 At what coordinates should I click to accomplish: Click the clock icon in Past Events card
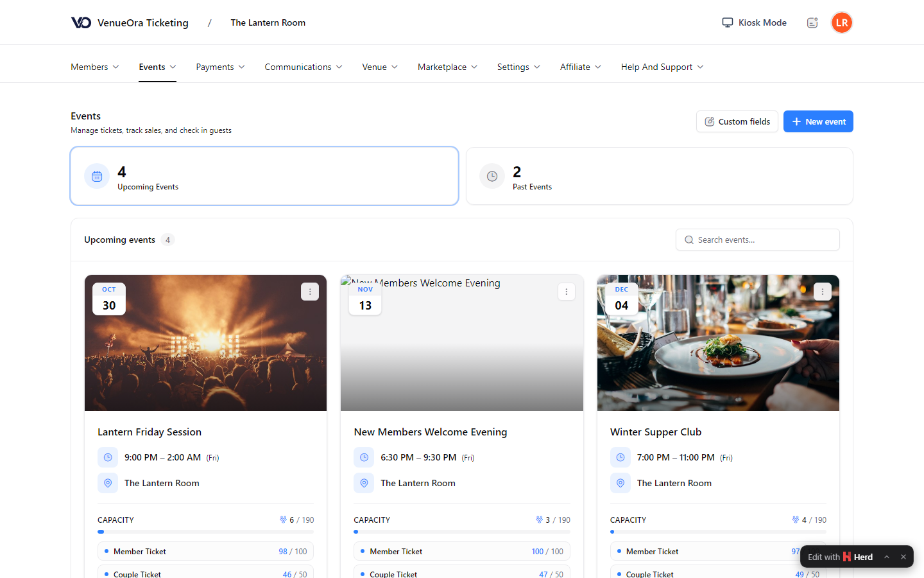[492, 176]
